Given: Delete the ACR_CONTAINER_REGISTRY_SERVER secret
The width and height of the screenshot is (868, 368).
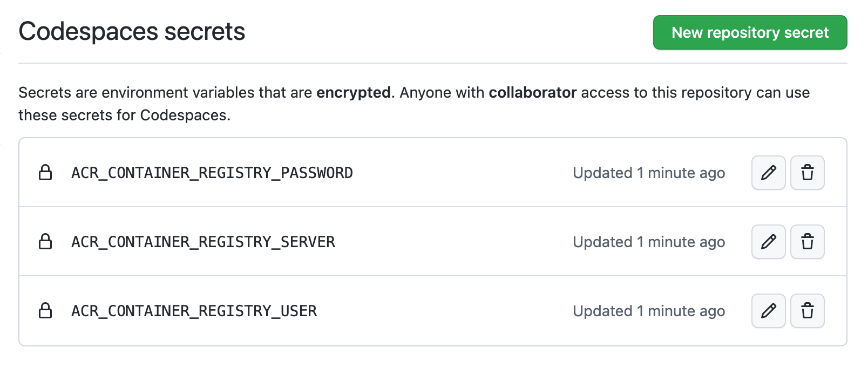Looking at the screenshot, I should pyautogui.click(x=807, y=242).
